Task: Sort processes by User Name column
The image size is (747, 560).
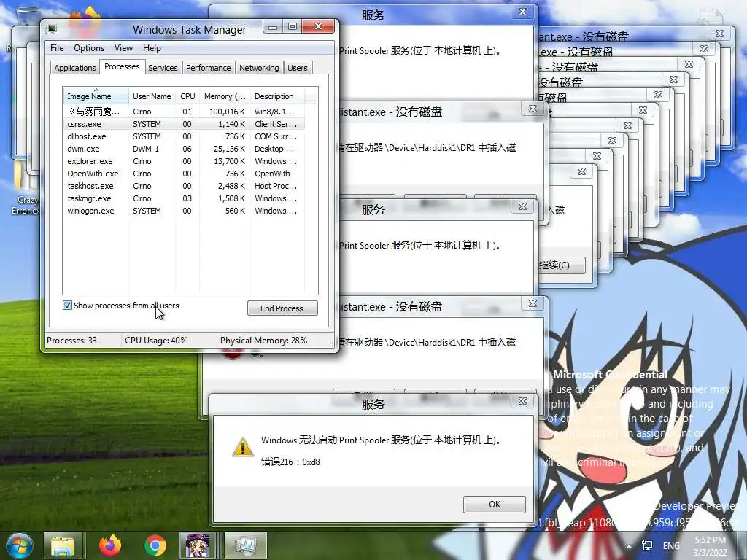Action: click(x=152, y=96)
